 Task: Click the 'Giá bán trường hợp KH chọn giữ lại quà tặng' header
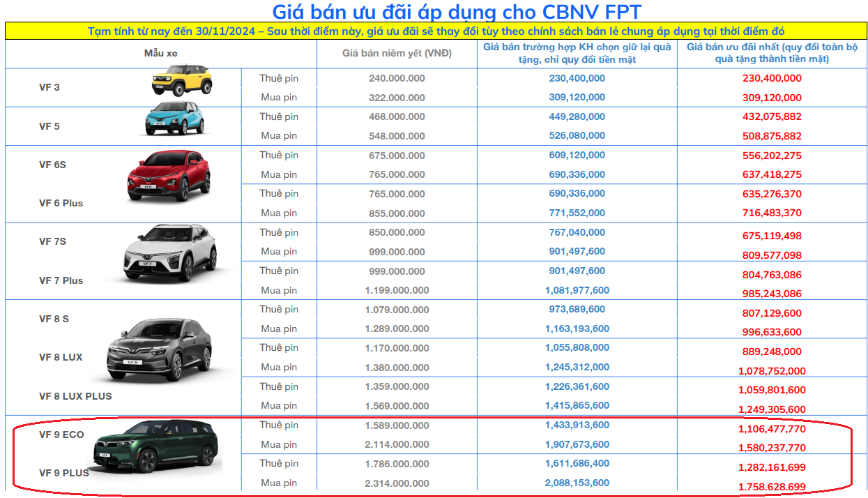(577, 54)
